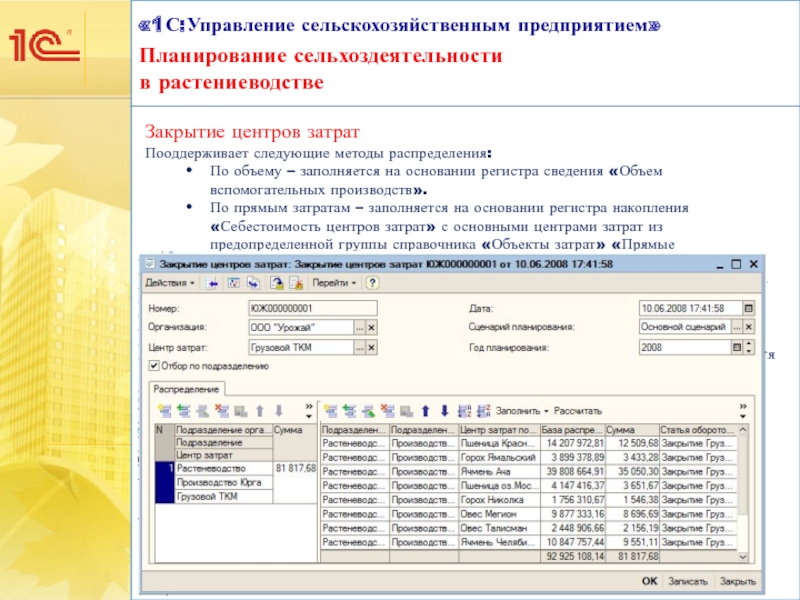This screenshot has height=600, width=800.
Task: Sort the right table ascending
Action: pos(464,411)
